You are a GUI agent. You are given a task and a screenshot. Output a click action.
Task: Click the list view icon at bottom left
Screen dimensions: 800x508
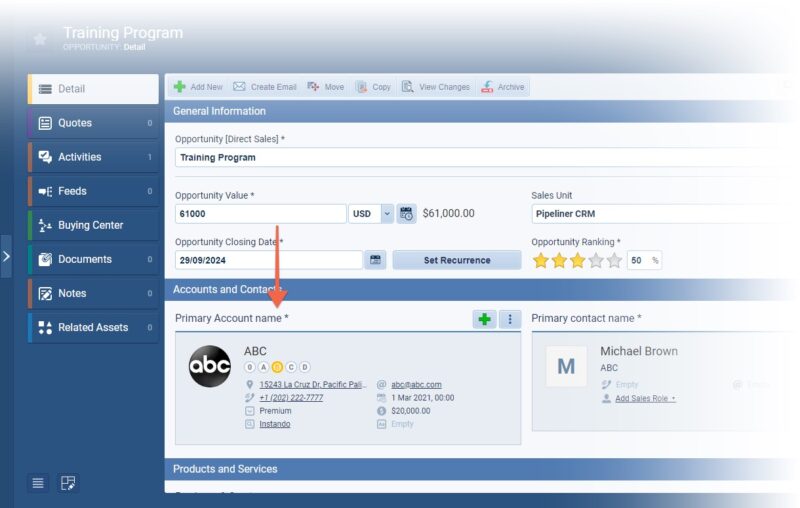[38, 483]
